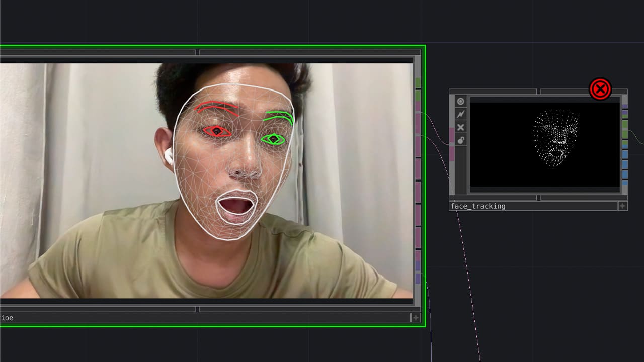Image resolution: width=644 pixels, height=362 pixels.
Task: Click the plus icon at mediapipe node's bottom-right
Action: pyautogui.click(x=416, y=318)
